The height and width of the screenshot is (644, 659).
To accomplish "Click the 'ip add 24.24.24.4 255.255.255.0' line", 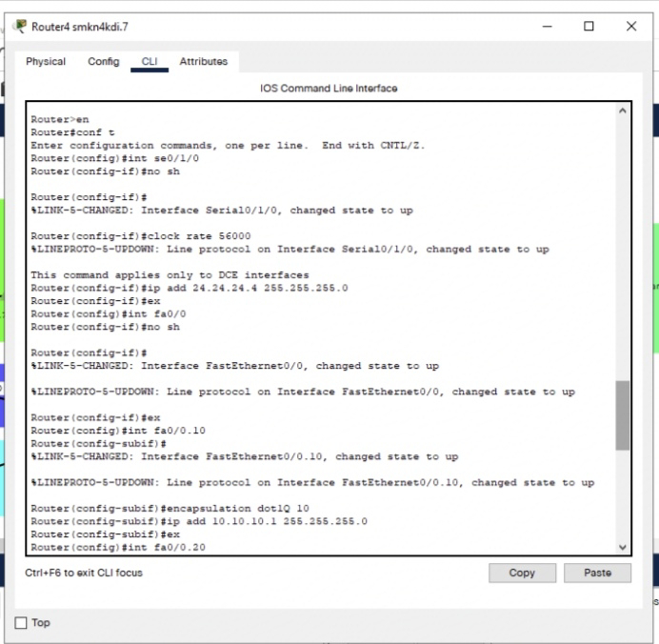I will tap(190, 288).
